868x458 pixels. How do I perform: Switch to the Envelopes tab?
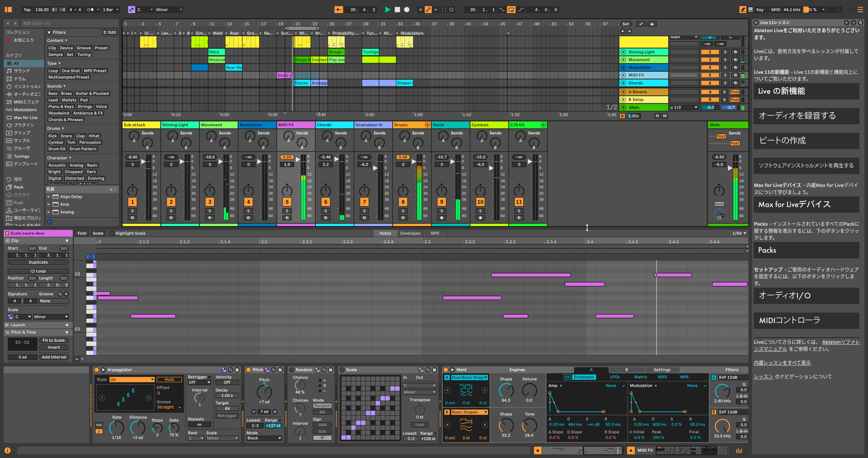[x=410, y=233]
